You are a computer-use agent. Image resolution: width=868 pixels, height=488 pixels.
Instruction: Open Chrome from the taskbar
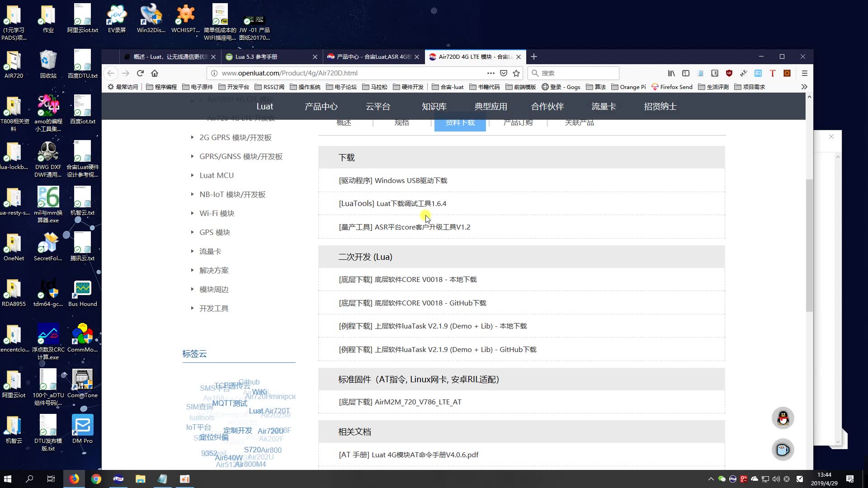(96, 479)
